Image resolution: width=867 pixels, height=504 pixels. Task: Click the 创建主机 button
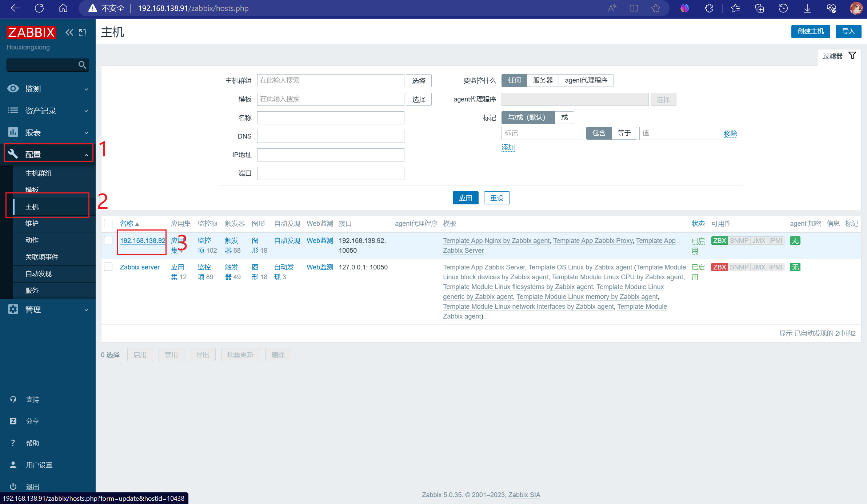[810, 32]
